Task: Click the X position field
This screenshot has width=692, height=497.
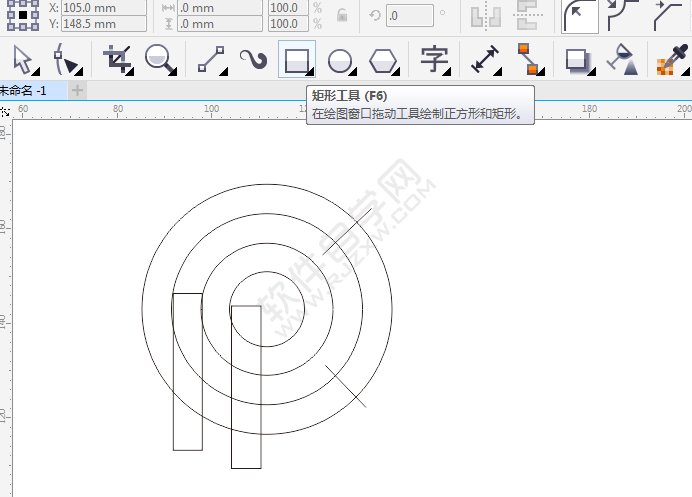Action: point(103,7)
